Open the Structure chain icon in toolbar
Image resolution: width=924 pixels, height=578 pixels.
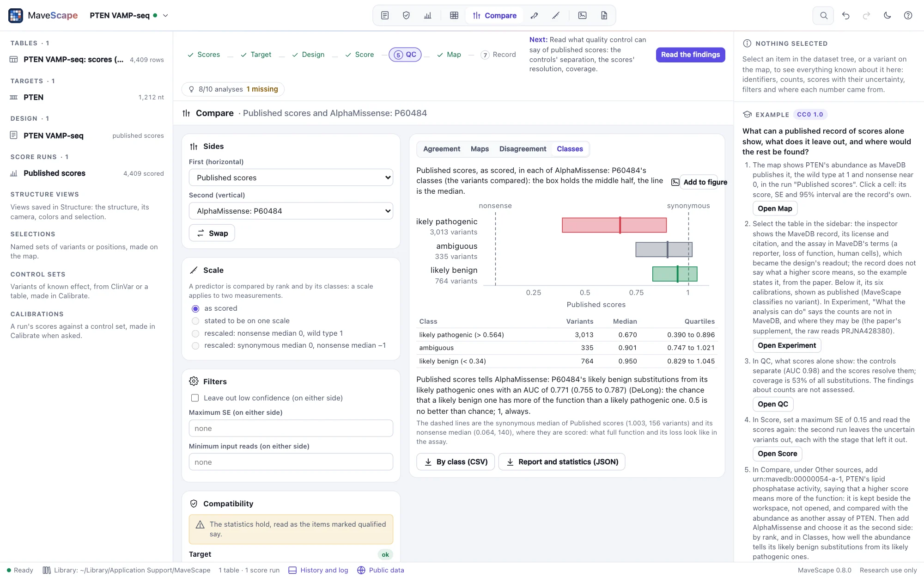534,15
